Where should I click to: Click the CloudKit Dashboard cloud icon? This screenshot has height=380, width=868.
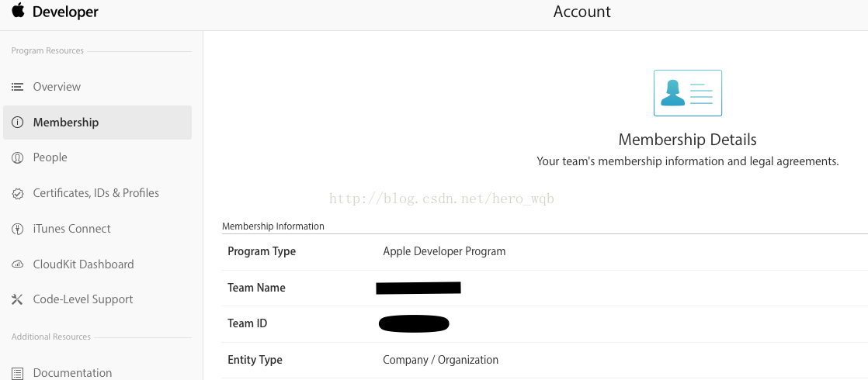(x=18, y=264)
